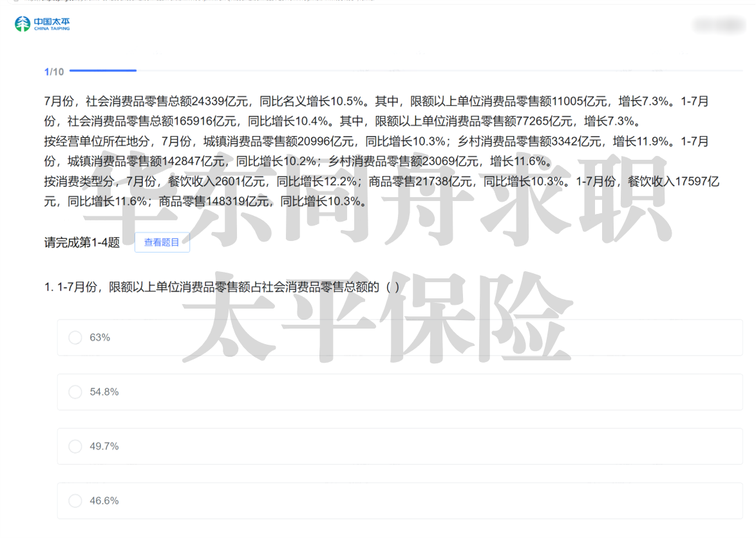Click the China Taiping logo
The width and height of the screenshot is (756, 538).
coord(43,24)
